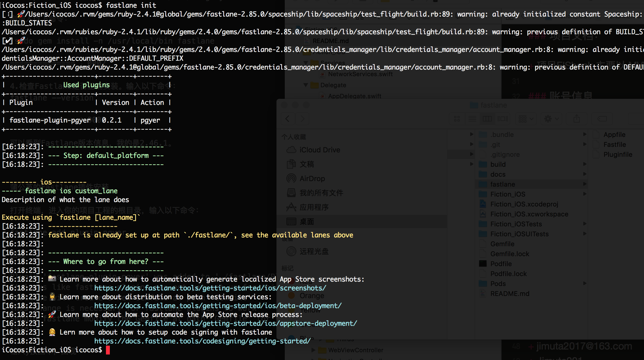Switch Finder to icon view
The height and width of the screenshot is (360, 644).
tap(457, 119)
